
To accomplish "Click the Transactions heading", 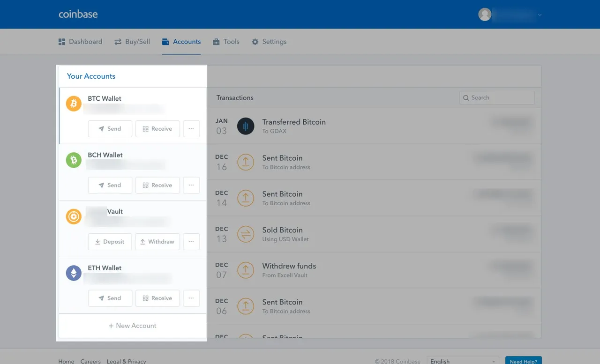I will tap(235, 97).
